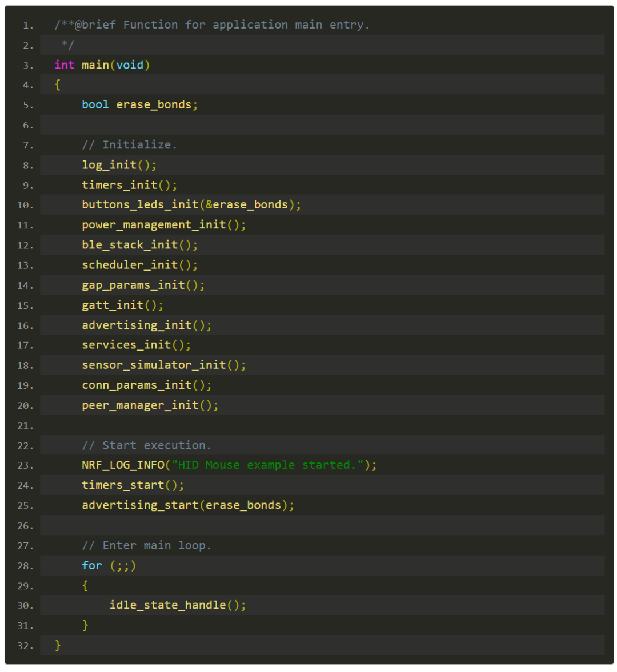The width and height of the screenshot is (617, 672).
Task: Click line number 1 in gutter
Action: pos(29,25)
